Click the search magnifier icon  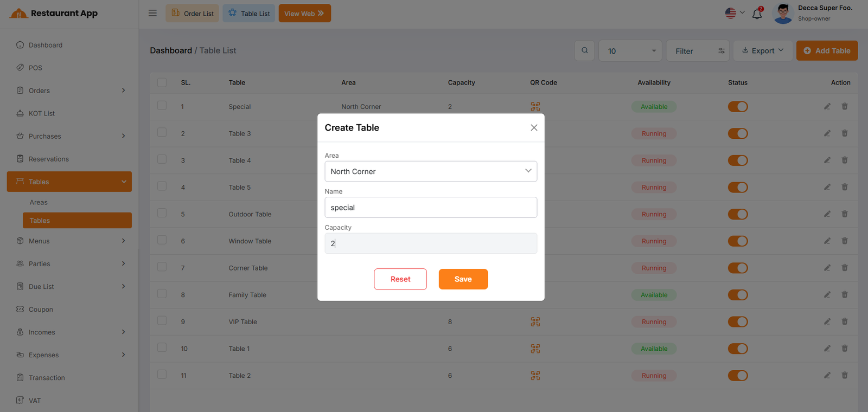584,50
